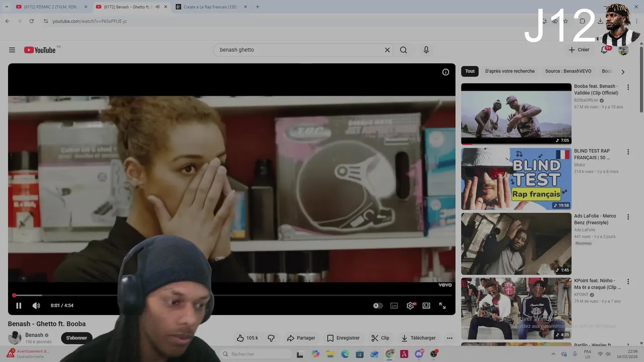
Task: Select the D'après votre recherche chip
Action: 510,71
